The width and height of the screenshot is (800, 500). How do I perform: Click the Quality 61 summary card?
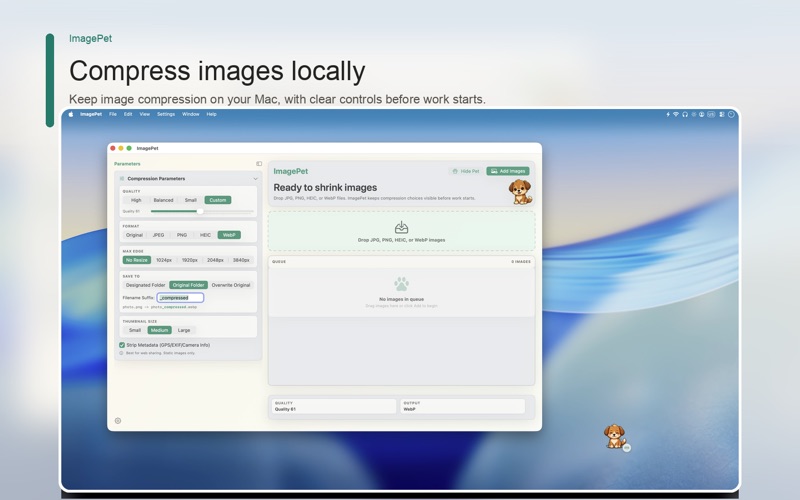pyautogui.click(x=334, y=406)
